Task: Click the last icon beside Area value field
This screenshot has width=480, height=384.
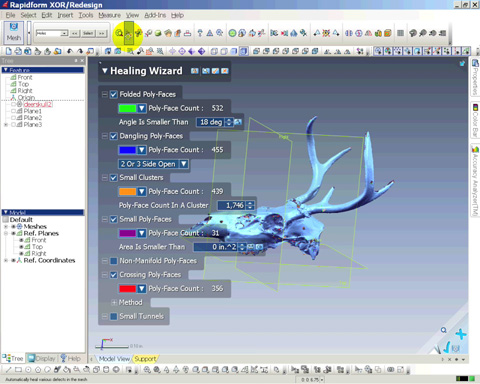Action: tap(259, 247)
